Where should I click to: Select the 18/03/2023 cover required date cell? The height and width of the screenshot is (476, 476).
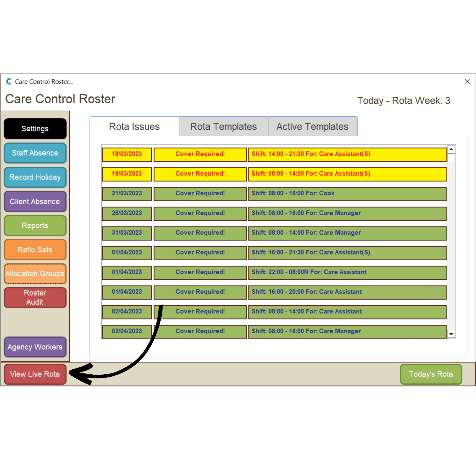[127, 154]
